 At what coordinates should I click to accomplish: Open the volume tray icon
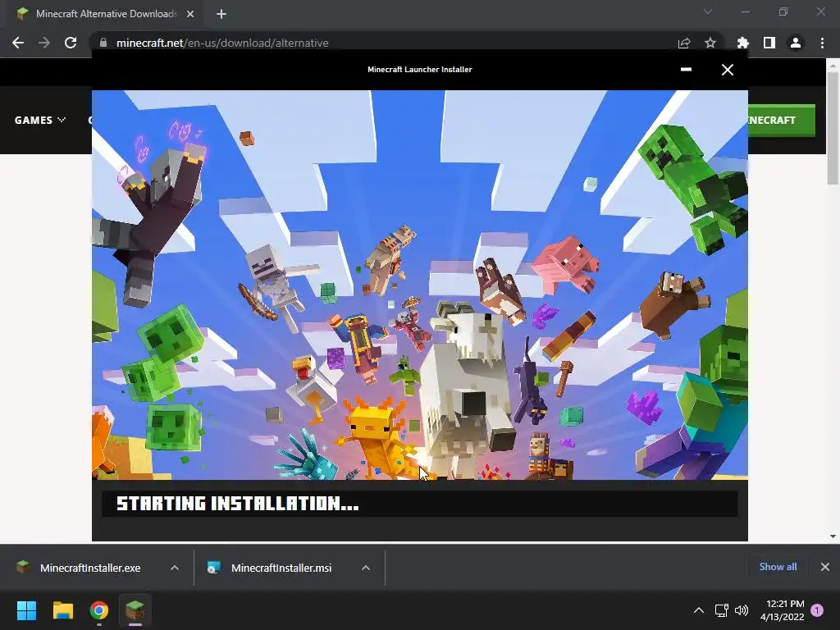pyautogui.click(x=742, y=610)
